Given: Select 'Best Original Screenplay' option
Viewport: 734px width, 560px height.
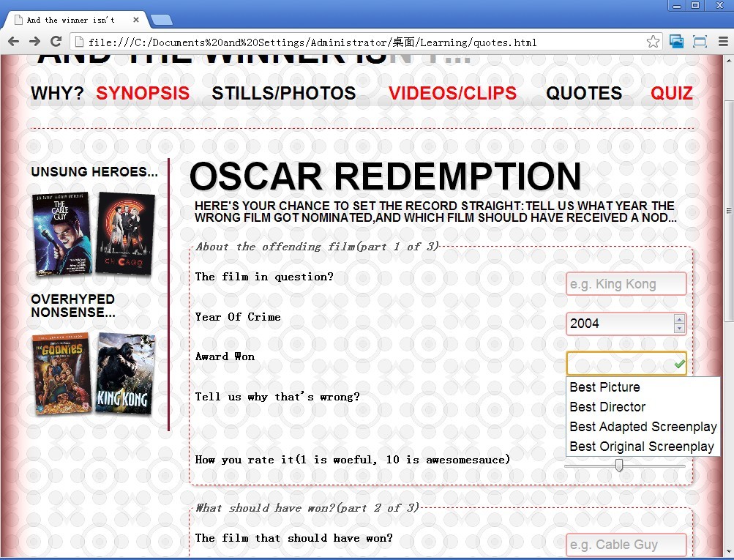Looking at the screenshot, I should click(x=643, y=447).
